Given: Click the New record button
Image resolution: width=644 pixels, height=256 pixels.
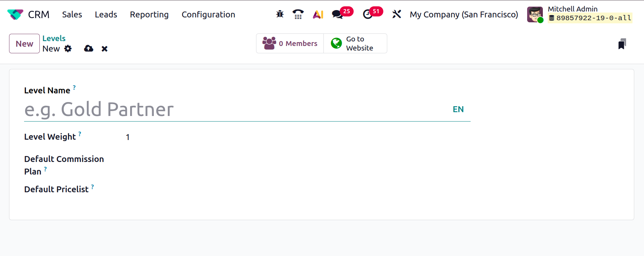Looking at the screenshot, I should click(x=24, y=44).
